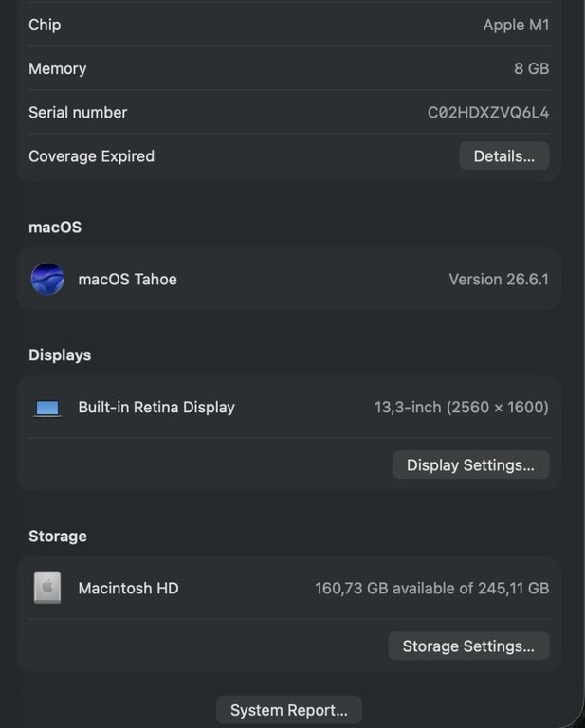Click the Displays section heading
Screen dimensions: 585x728
(x=60, y=355)
